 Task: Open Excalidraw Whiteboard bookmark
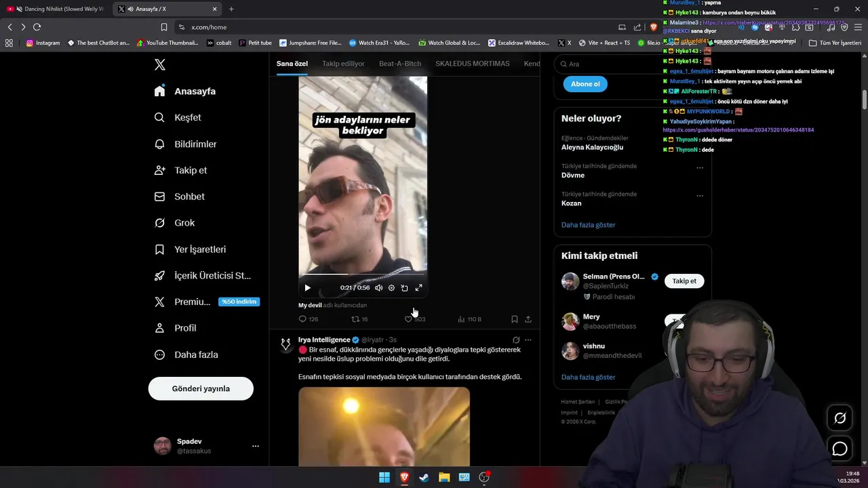(519, 43)
